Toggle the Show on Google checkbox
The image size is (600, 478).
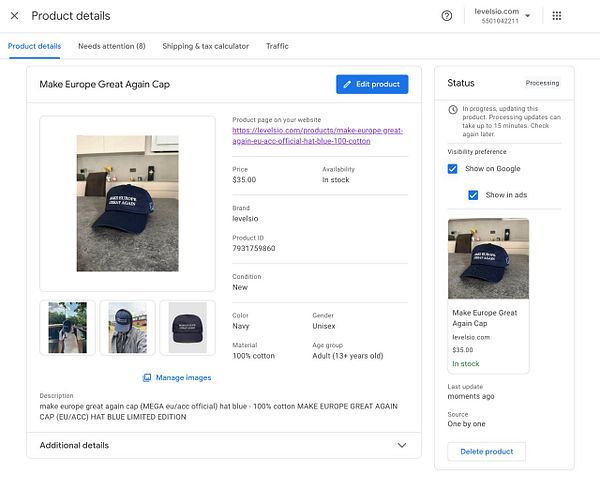point(453,169)
